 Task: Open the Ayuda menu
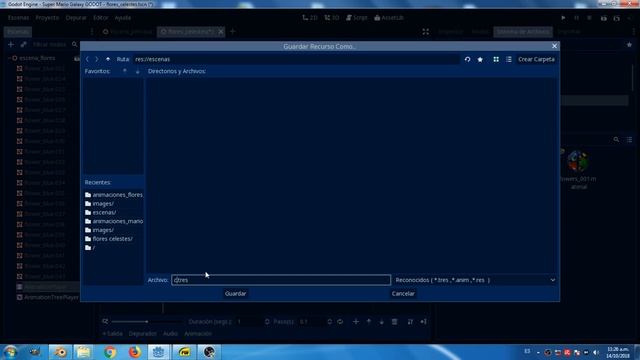pyautogui.click(x=122, y=18)
